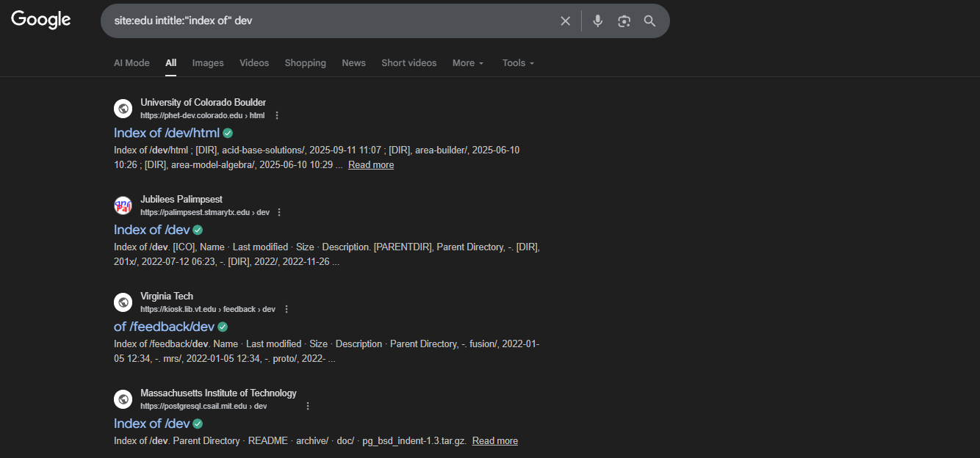Click the kiosk.lib.vt.edu › feedback › dev URL
This screenshot has width=980, height=458.
[208, 309]
